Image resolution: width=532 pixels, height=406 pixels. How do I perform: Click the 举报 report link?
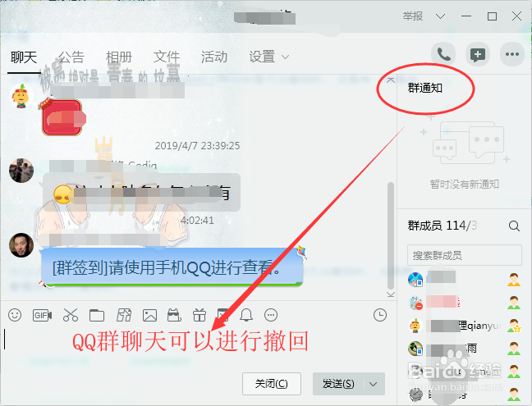[413, 16]
